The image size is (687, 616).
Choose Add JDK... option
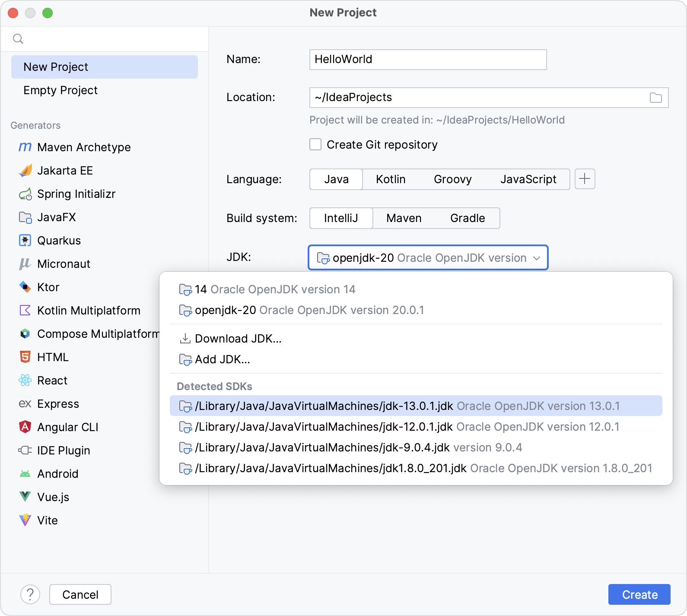tap(416, 359)
